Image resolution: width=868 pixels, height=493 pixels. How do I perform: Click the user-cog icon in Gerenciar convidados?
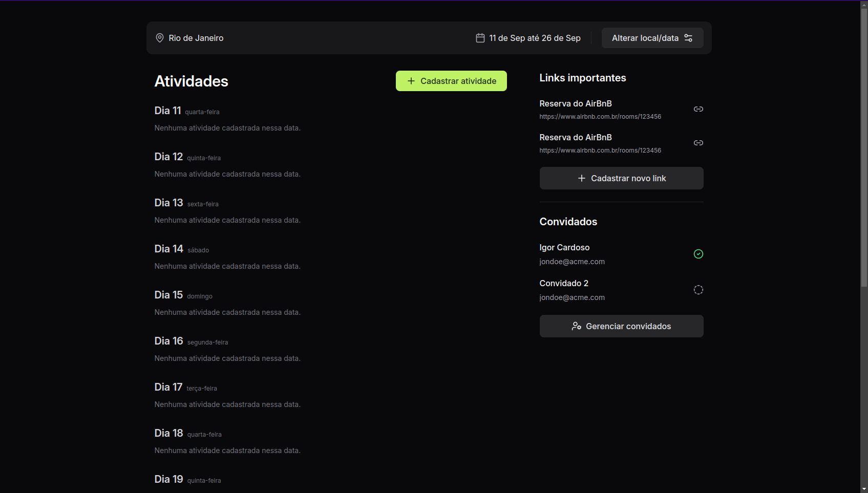click(x=576, y=326)
